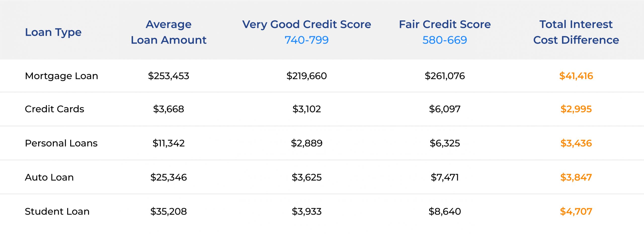Select the Total Interest Cost Difference header
The image size is (644, 234).
pyautogui.click(x=576, y=32)
